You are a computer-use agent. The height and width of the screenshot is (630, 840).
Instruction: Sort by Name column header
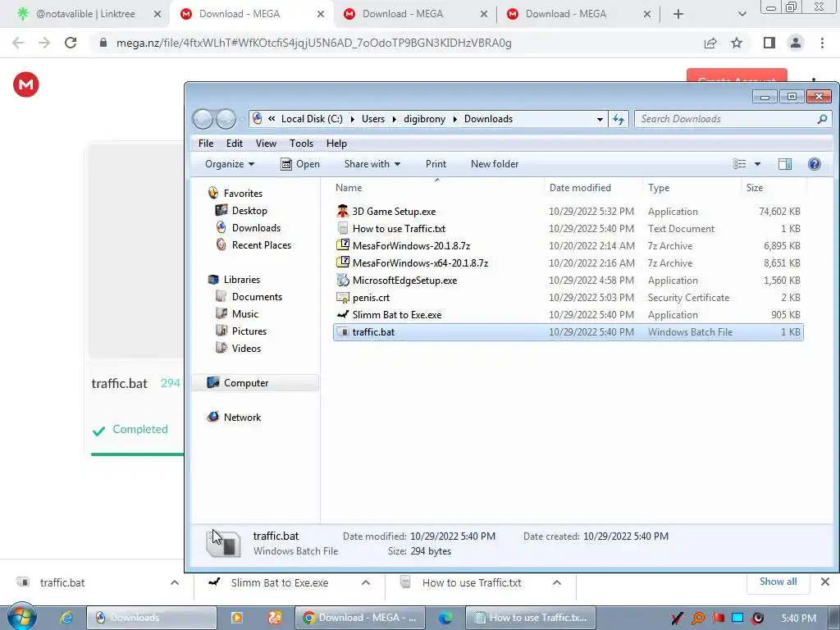(349, 188)
